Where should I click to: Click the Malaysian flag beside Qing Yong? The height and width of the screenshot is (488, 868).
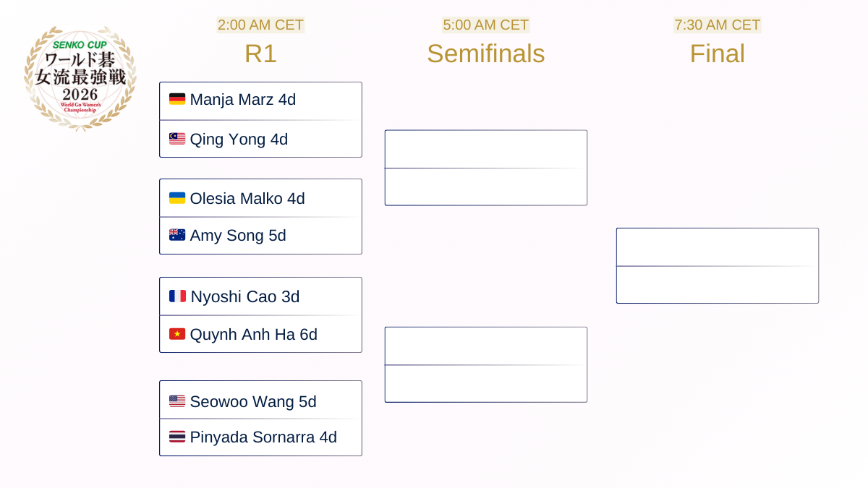[x=177, y=139]
